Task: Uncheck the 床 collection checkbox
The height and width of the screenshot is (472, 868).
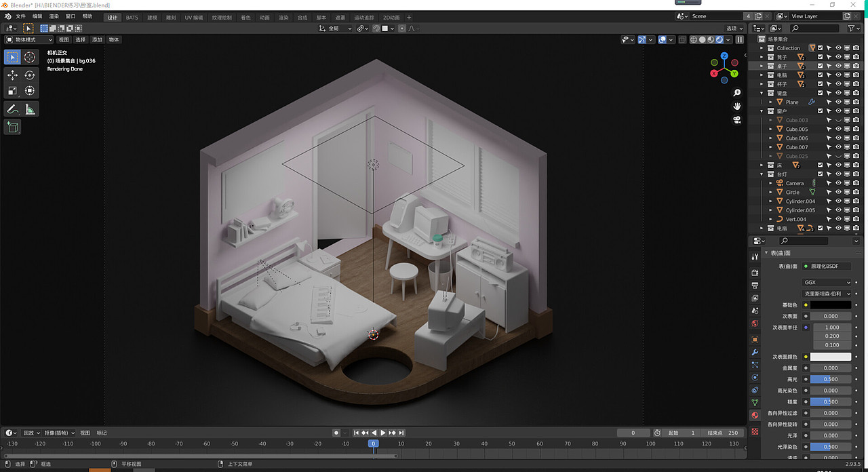Action: click(820, 165)
